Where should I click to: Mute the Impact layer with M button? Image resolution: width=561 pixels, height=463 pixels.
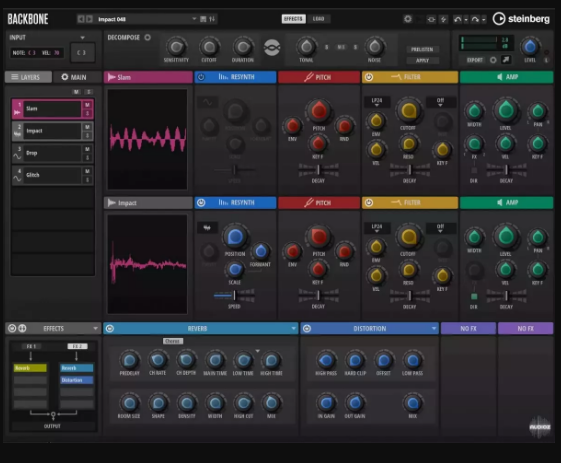pyautogui.click(x=87, y=127)
